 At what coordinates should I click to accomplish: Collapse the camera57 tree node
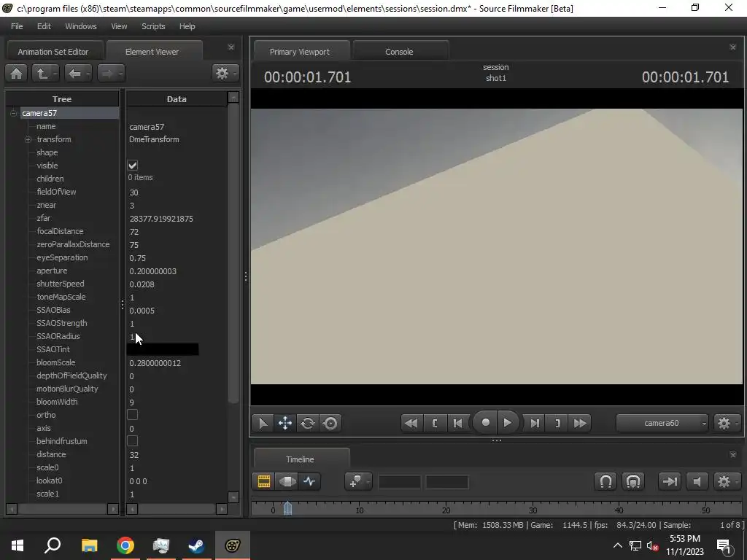[13, 113]
